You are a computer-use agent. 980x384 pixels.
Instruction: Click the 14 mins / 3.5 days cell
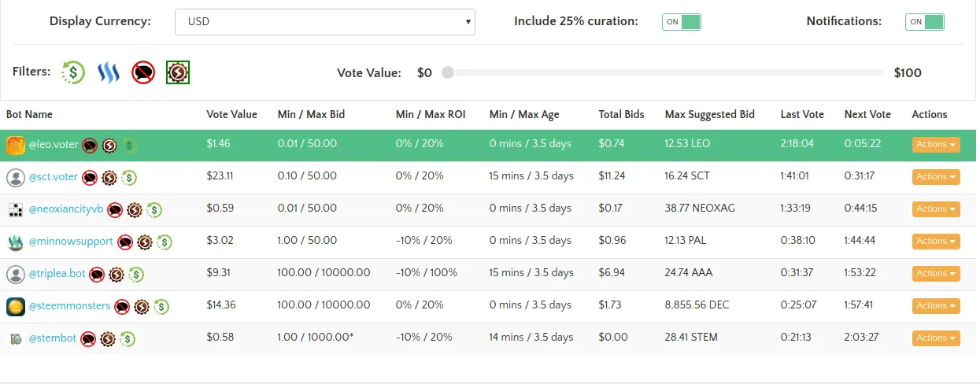point(531,338)
